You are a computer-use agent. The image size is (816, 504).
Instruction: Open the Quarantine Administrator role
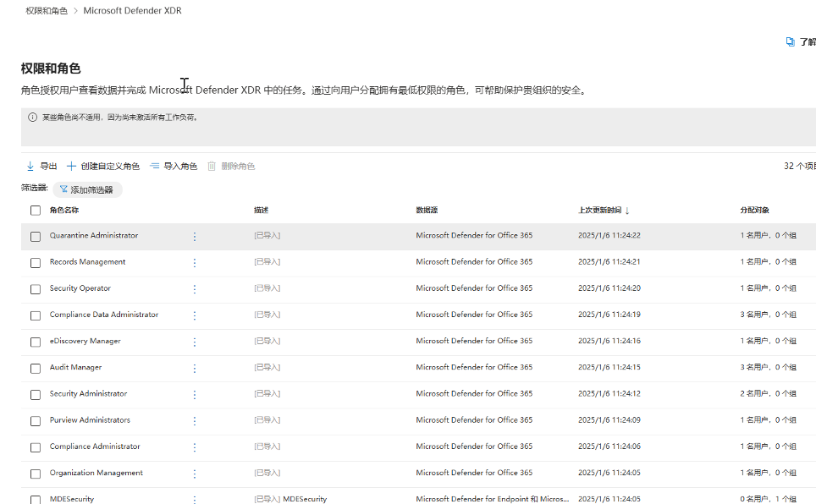94,236
